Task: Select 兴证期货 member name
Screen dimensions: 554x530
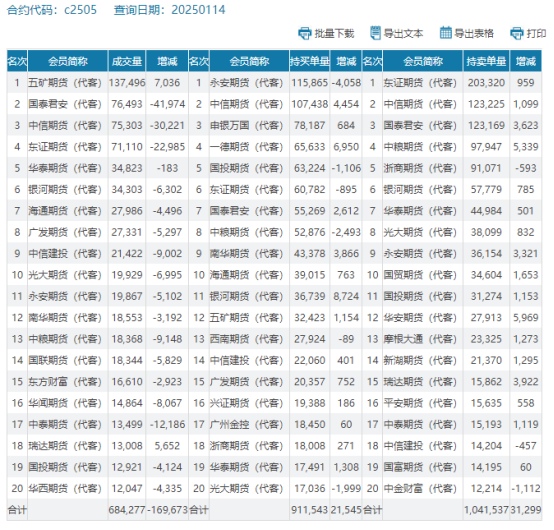Action: coord(246,403)
